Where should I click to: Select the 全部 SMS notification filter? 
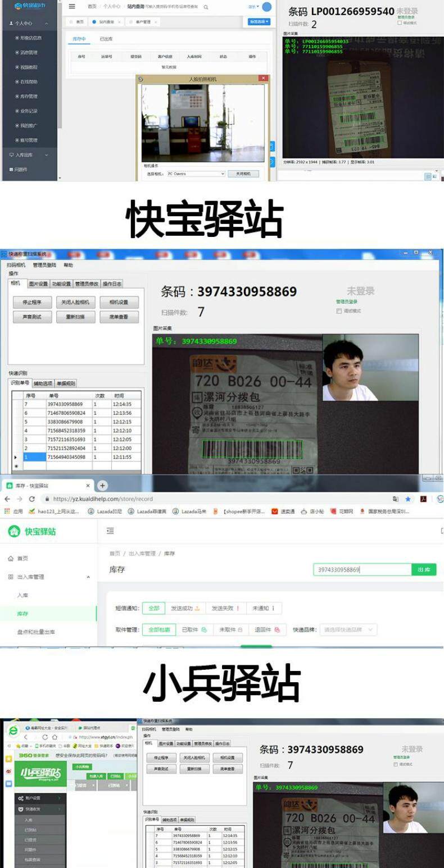(153, 608)
